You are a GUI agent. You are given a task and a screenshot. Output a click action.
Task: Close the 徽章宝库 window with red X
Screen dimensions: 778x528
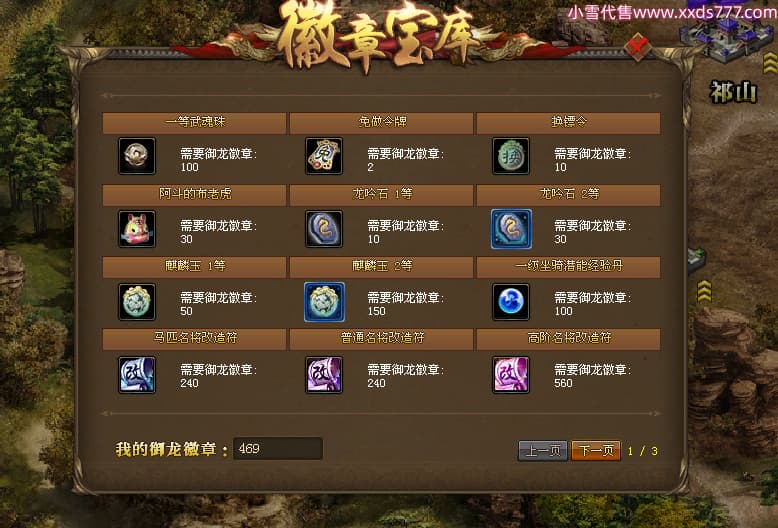pyautogui.click(x=638, y=47)
